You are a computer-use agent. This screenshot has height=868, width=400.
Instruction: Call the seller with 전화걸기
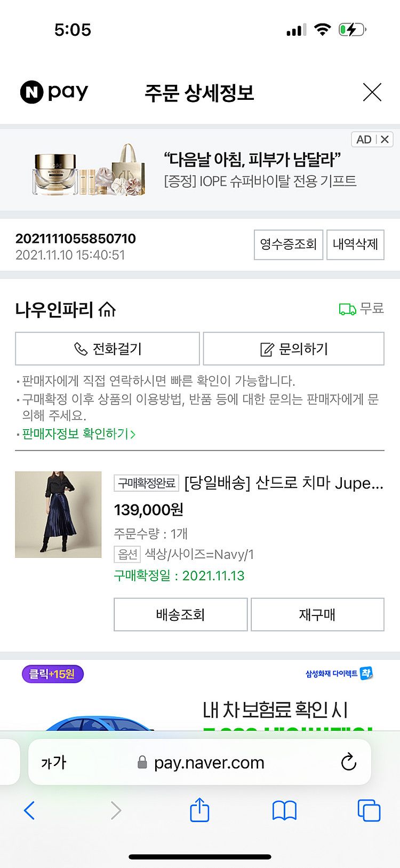pyautogui.click(x=107, y=349)
